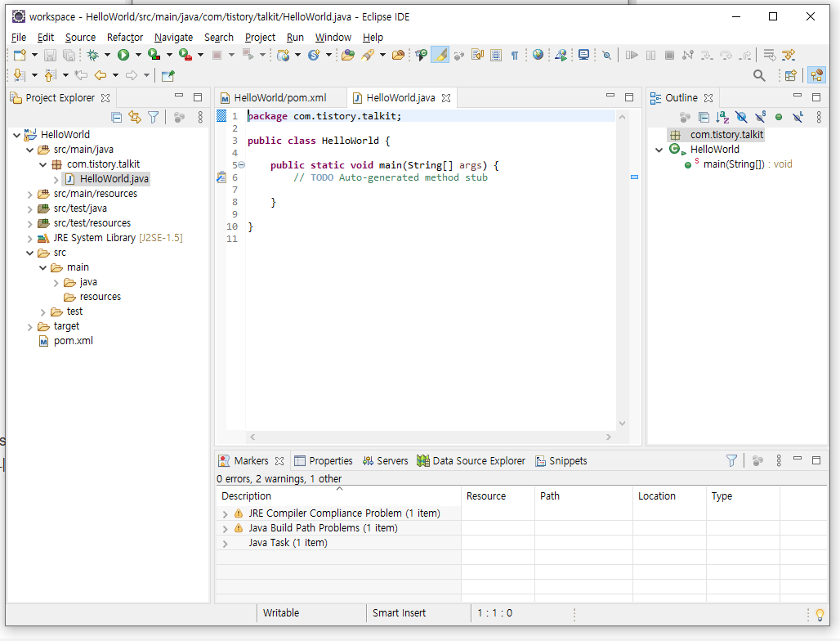Select main(String[]) method in Outline
This screenshot has width=840, height=641.
pos(748,164)
